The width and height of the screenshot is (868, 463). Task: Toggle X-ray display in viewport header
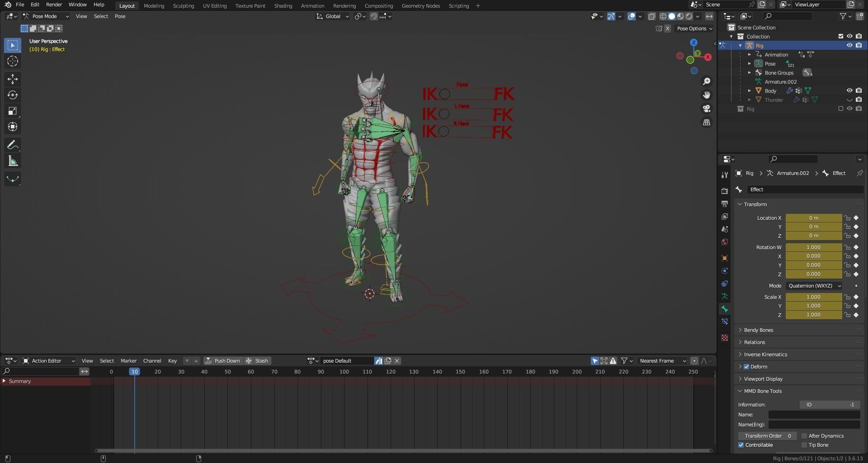coord(651,16)
